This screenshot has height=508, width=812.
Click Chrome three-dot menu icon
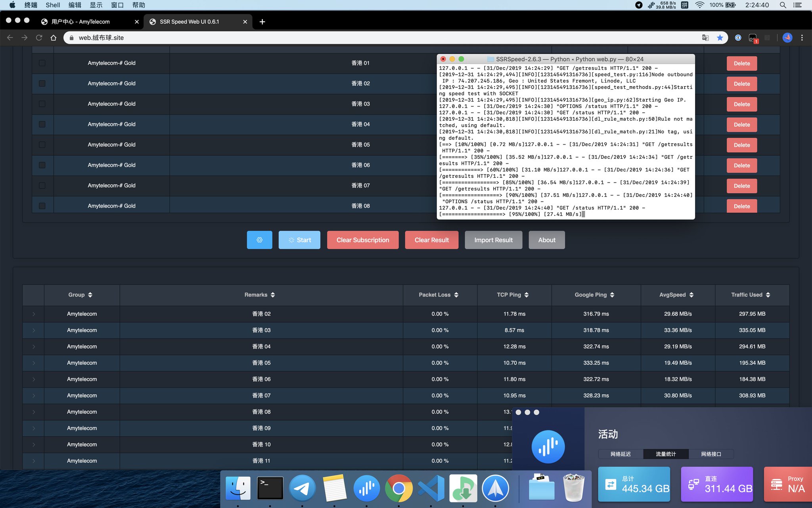tap(802, 38)
